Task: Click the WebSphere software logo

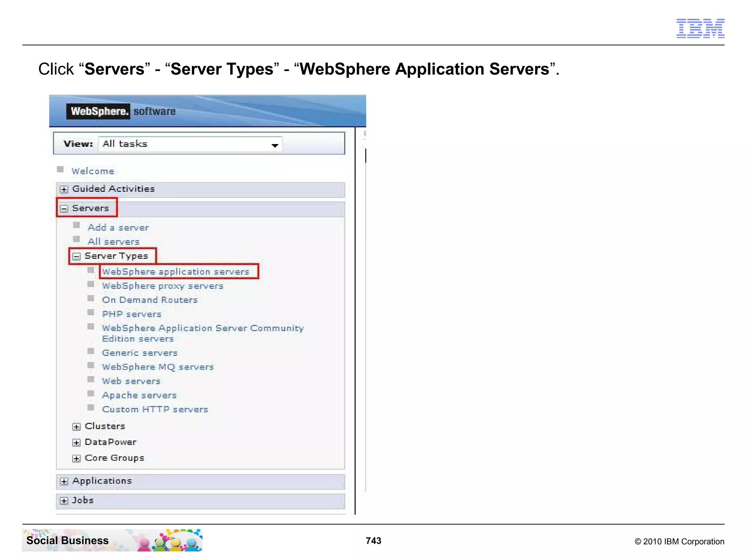Action: 121,111
